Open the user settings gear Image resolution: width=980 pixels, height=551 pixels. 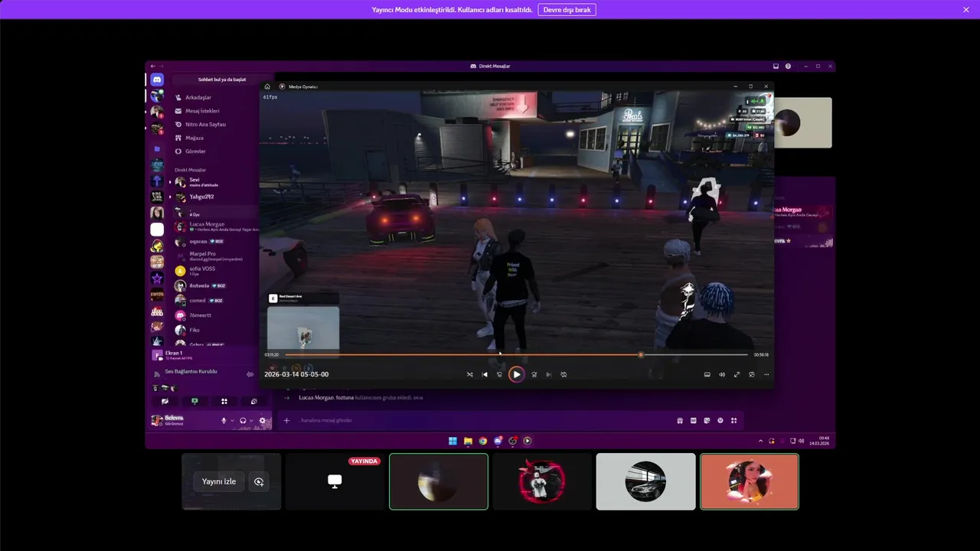point(263,420)
